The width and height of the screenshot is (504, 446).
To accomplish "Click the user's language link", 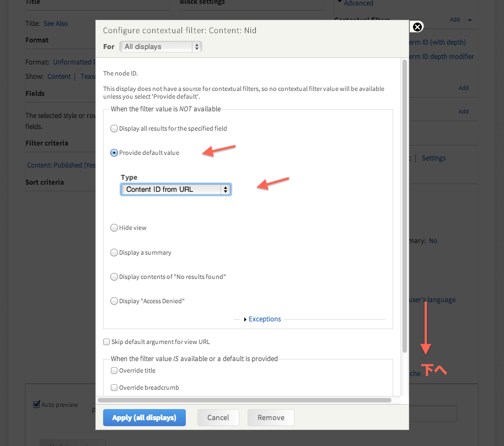I will click(x=432, y=300).
